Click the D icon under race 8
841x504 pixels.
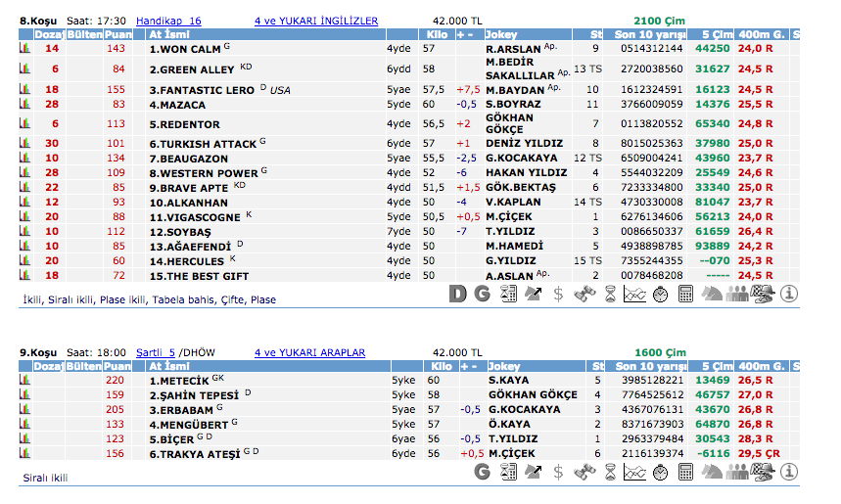click(457, 293)
